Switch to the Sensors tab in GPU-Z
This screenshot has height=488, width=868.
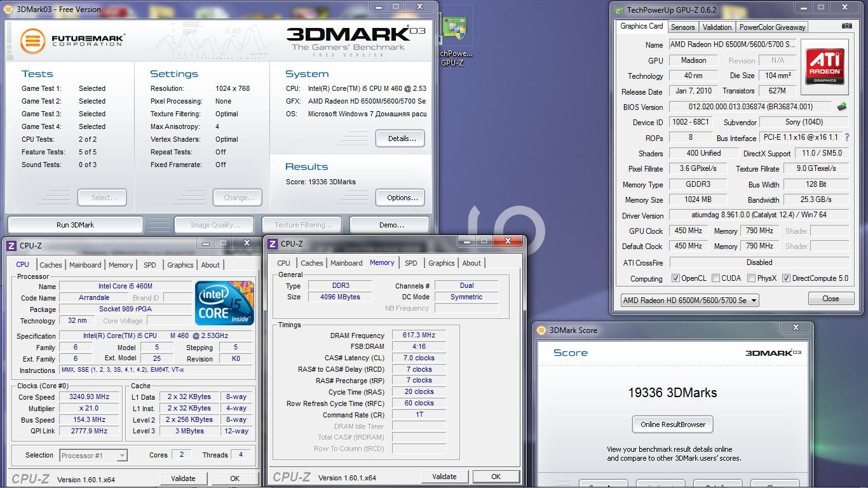tap(683, 27)
